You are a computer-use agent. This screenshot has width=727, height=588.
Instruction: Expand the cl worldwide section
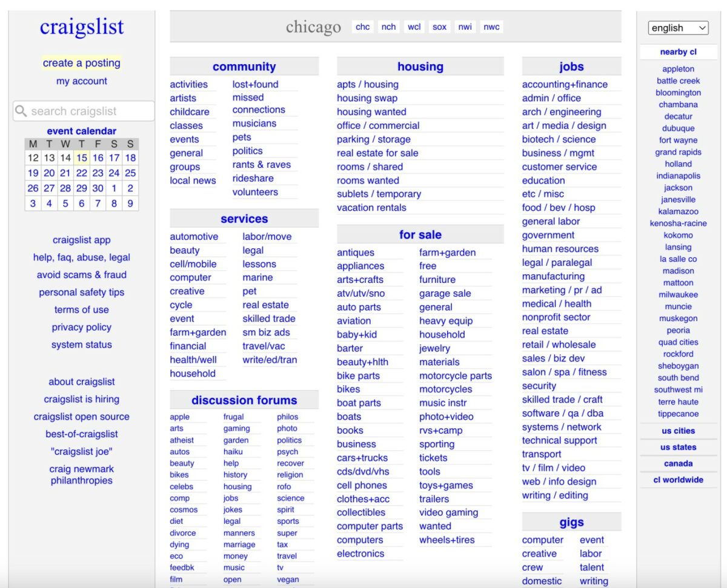[678, 480]
